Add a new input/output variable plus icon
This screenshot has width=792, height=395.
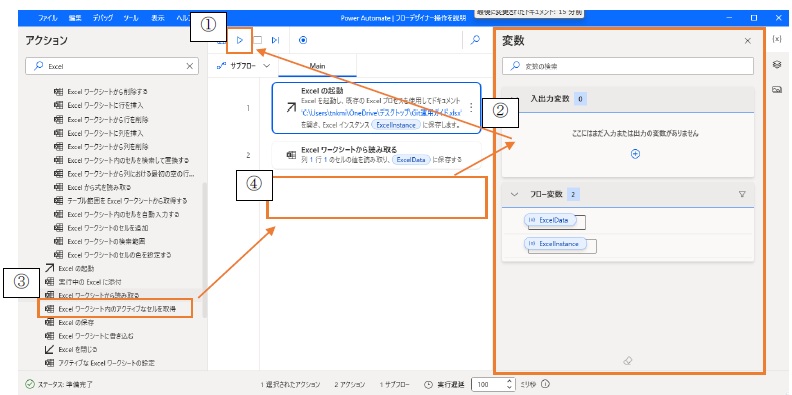(x=635, y=154)
